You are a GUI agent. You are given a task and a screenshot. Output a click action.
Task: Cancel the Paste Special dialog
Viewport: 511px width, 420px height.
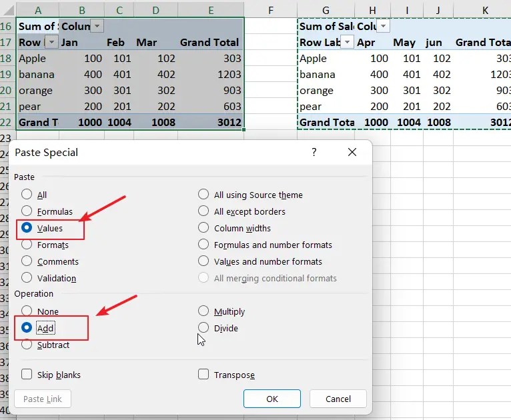click(338, 399)
